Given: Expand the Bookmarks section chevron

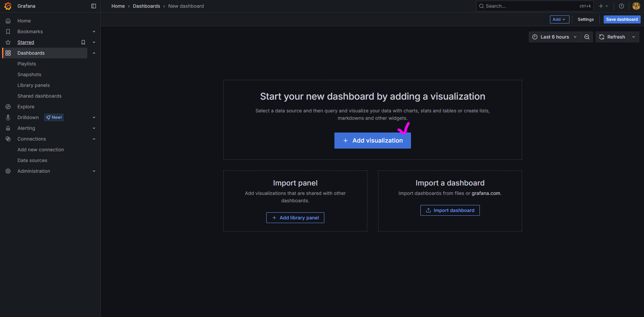Looking at the screenshot, I should tap(94, 32).
